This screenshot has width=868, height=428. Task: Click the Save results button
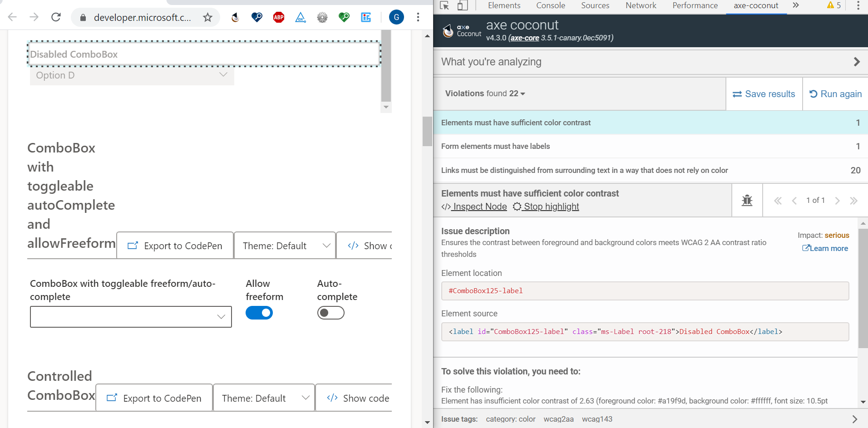(764, 94)
